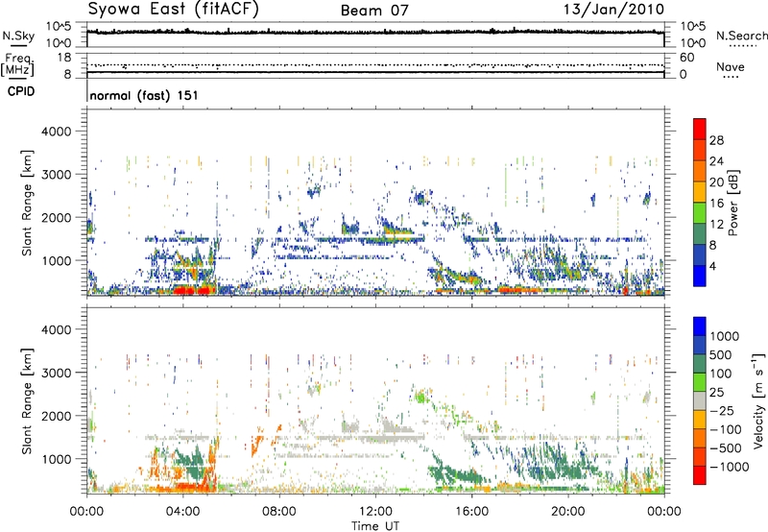Click the '18' frequency axis tick label
The image size is (768, 532).
(x=64, y=58)
